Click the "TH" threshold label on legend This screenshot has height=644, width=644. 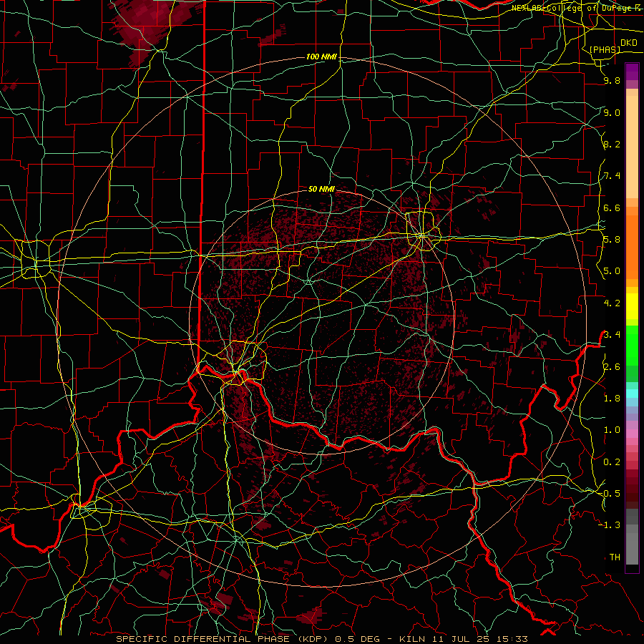click(x=615, y=557)
